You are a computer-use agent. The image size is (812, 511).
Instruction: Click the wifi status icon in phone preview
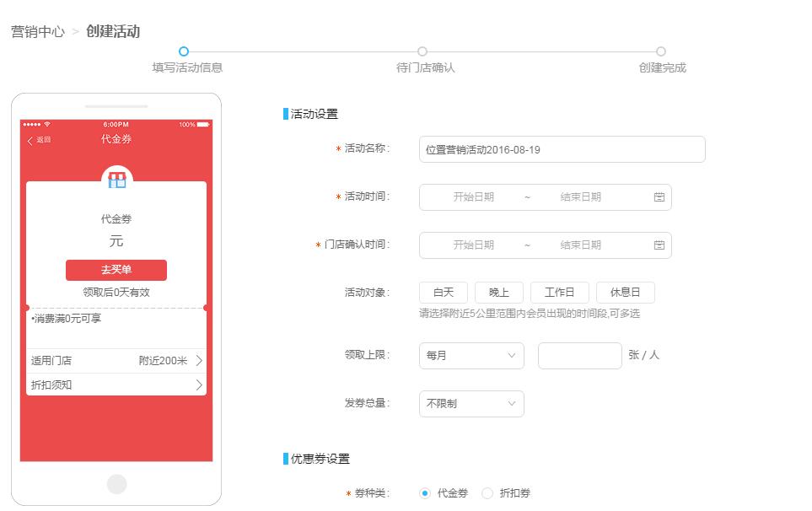47,124
